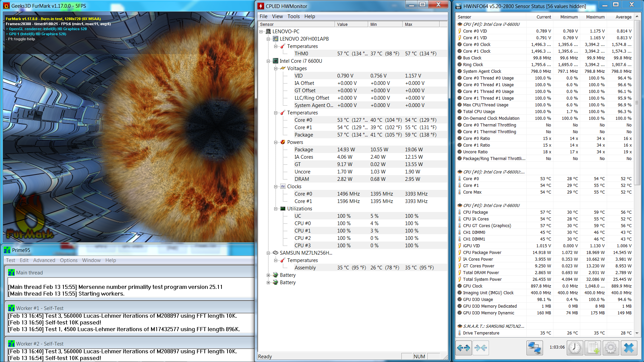Select THM0 temperature row in HWMonitor
This screenshot has width=644, height=362.
(352, 54)
